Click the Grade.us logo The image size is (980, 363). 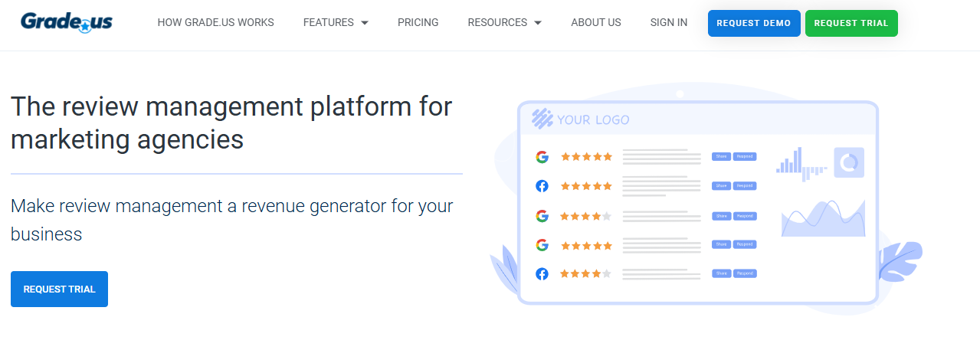point(67,22)
